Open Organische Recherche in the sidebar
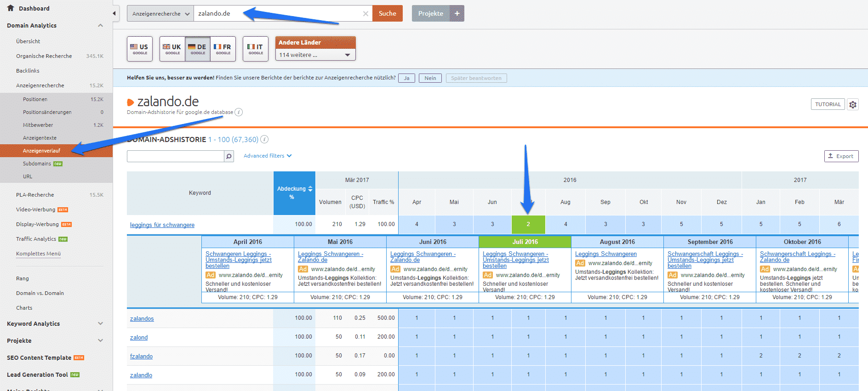868x391 pixels. [44, 56]
